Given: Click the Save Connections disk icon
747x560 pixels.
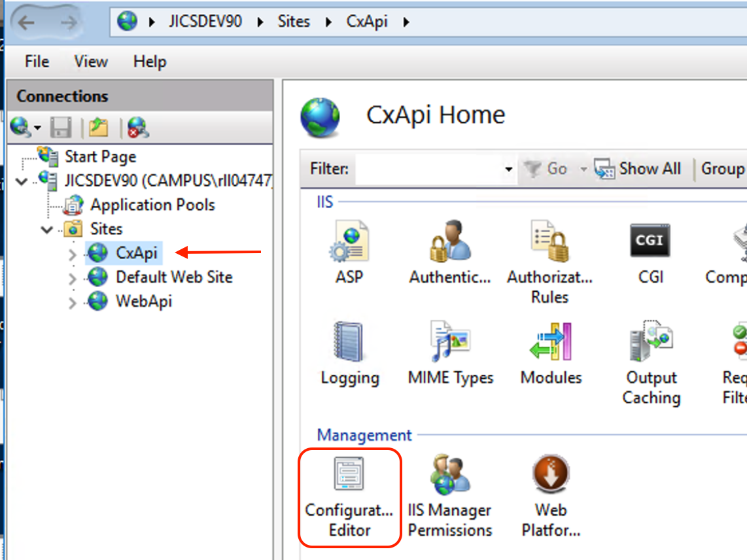Looking at the screenshot, I should click(61, 128).
